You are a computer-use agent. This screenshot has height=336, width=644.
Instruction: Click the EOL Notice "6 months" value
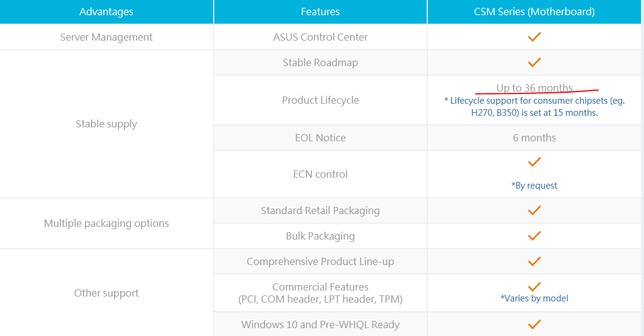pos(534,138)
